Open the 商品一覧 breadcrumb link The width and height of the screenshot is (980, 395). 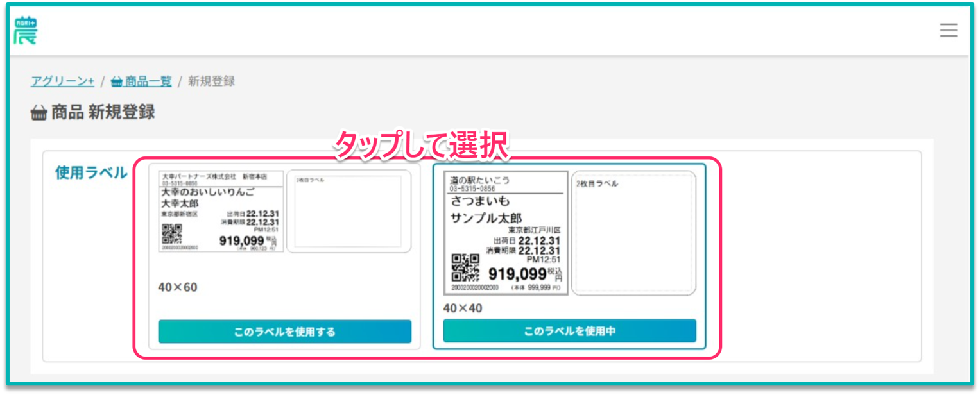point(148,81)
